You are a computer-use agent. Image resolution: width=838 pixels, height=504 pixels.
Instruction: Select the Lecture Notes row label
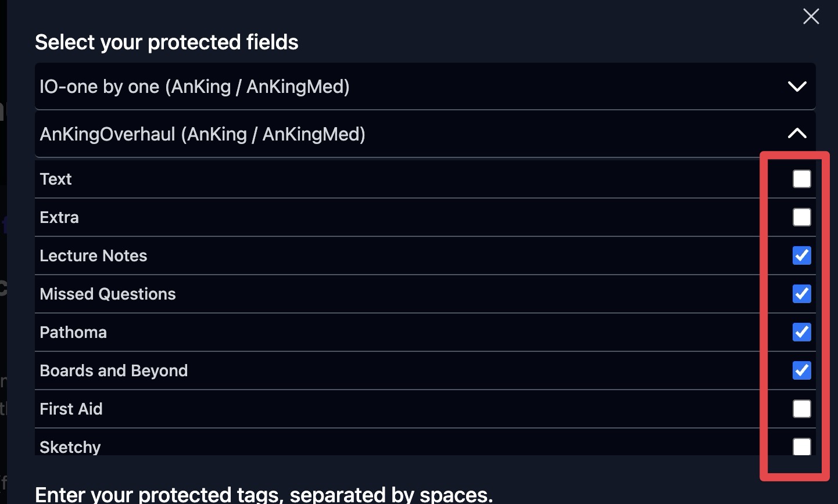coord(94,255)
